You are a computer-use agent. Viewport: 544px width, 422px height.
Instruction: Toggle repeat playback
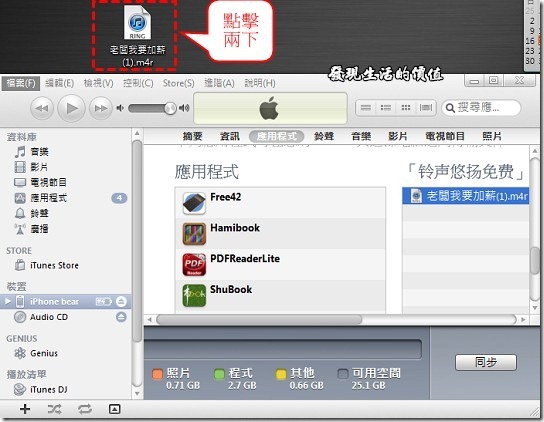click(x=85, y=409)
